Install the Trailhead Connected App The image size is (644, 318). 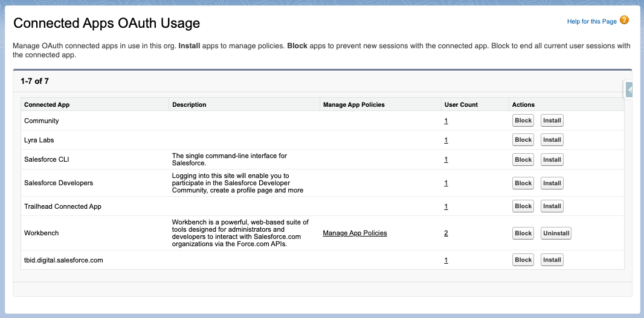pos(552,206)
